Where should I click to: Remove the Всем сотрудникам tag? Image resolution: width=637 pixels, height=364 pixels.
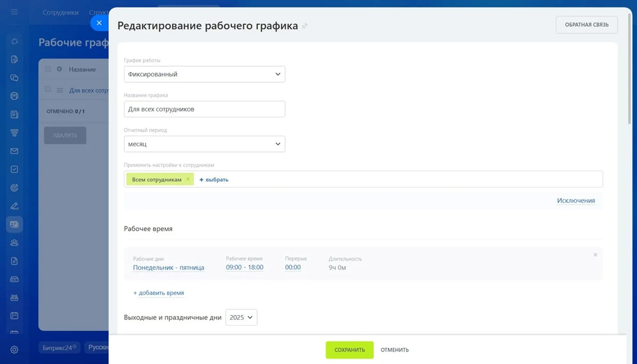click(x=188, y=179)
